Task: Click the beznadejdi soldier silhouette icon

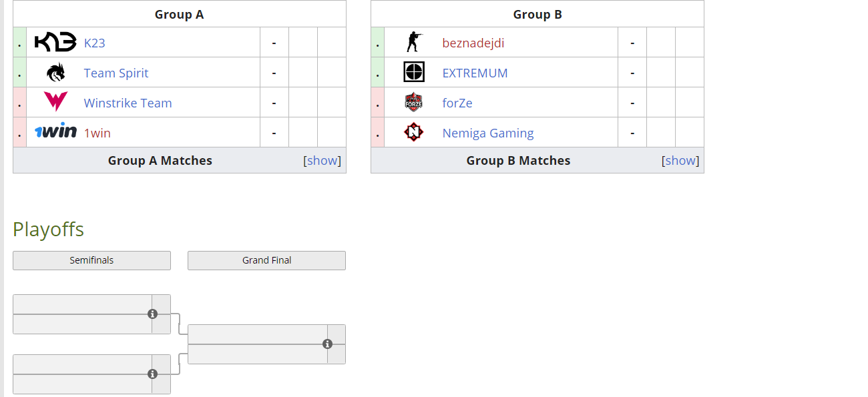Action: coord(413,43)
